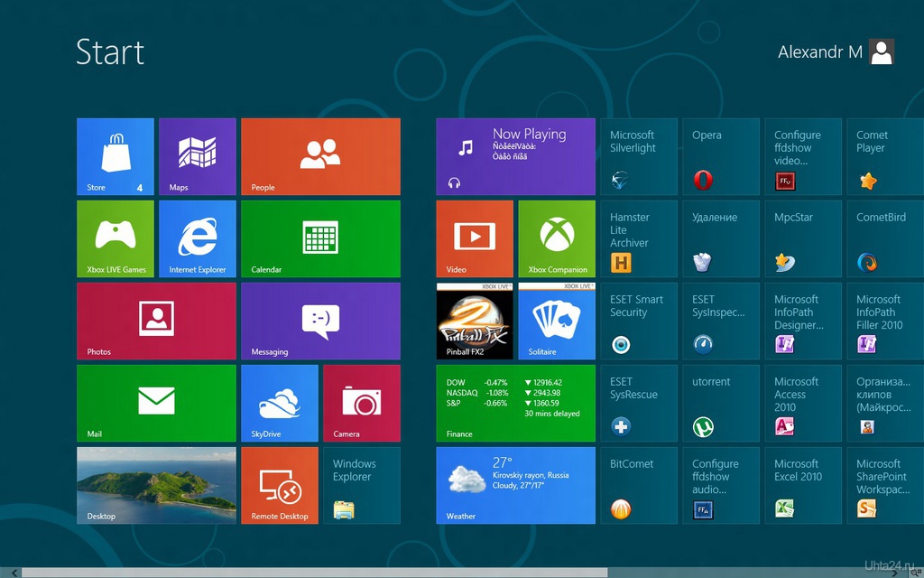Launch the utorrent tile
Viewport: 924px width, 578px height.
[721, 403]
